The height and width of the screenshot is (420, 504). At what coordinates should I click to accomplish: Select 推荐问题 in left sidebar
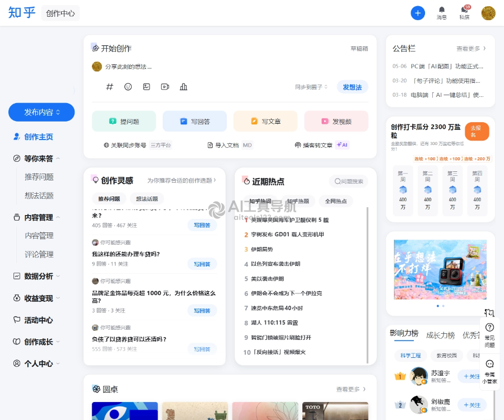click(39, 177)
